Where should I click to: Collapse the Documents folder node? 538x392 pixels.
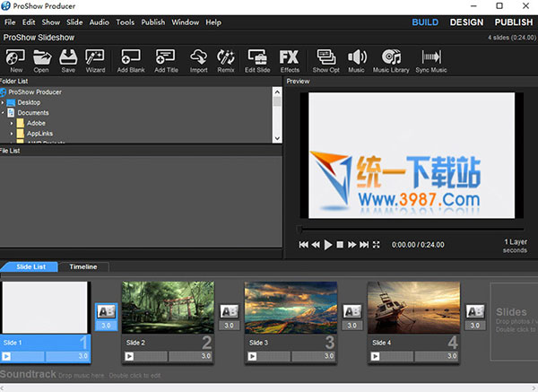pyautogui.click(x=3, y=113)
